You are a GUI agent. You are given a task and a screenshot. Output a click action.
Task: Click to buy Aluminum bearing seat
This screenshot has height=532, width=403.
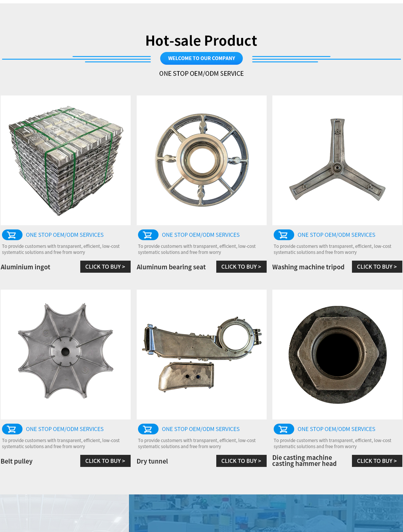[x=241, y=267]
